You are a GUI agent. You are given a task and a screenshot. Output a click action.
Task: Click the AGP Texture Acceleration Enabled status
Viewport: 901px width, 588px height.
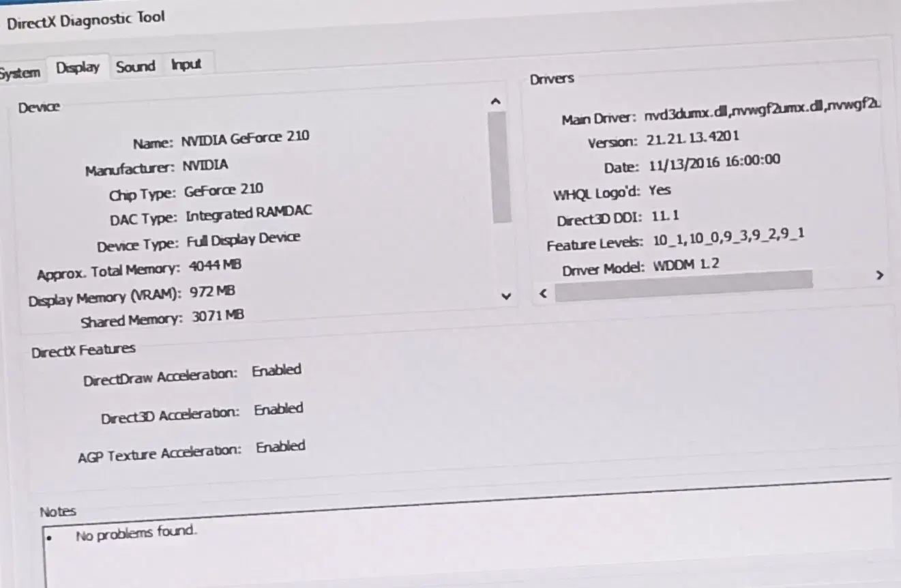(280, 447)
